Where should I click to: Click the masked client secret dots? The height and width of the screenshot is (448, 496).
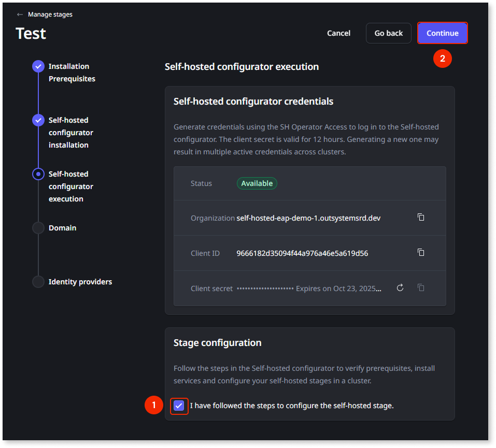pyautogui.click(x=265, y=288)
